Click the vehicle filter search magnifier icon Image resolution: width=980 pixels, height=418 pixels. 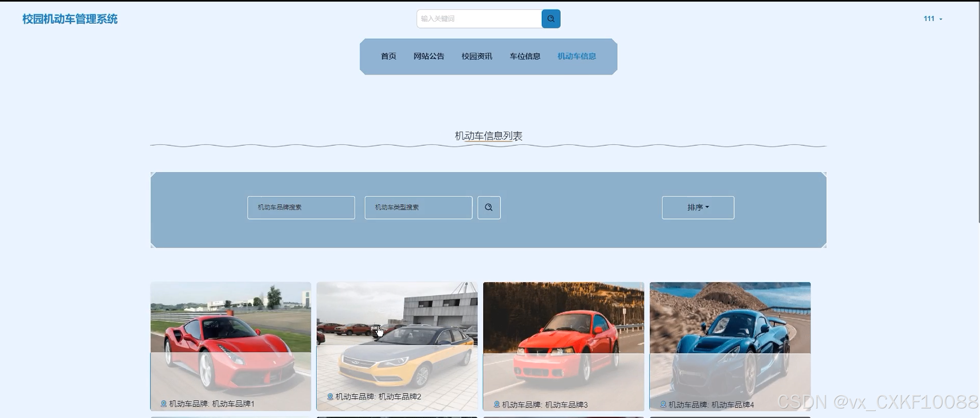pos(489,208)
